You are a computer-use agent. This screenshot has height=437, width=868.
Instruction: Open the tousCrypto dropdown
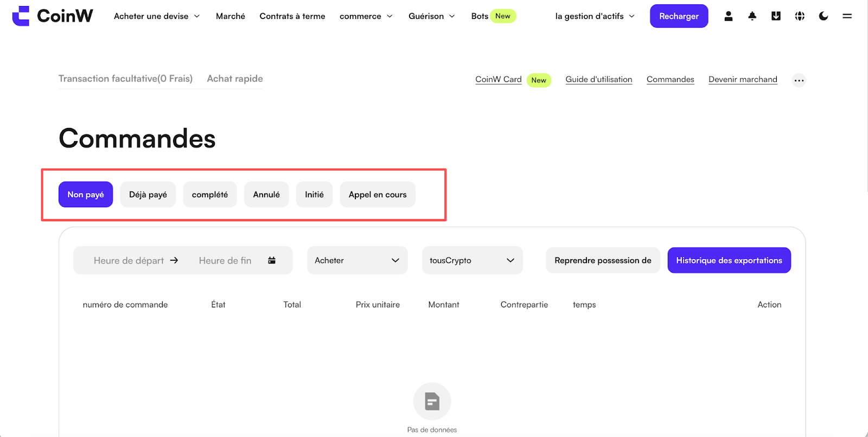pyautogui.click(x=472, y=260)
